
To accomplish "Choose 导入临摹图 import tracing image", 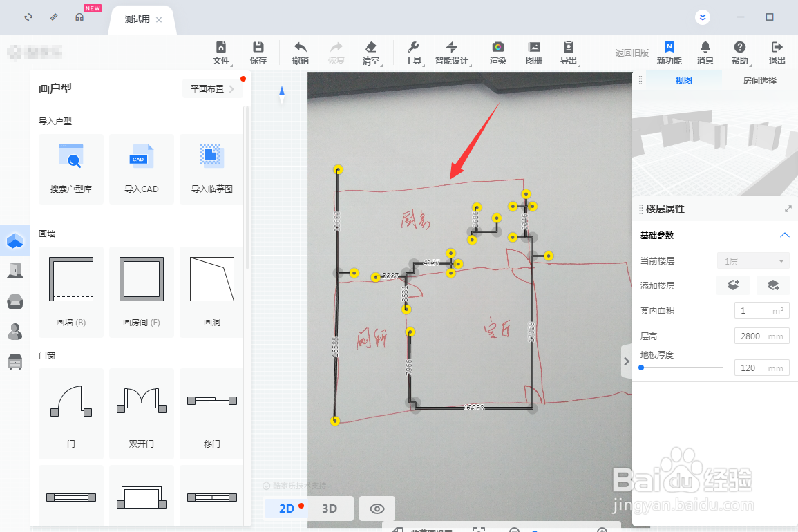I will (211, 169).
